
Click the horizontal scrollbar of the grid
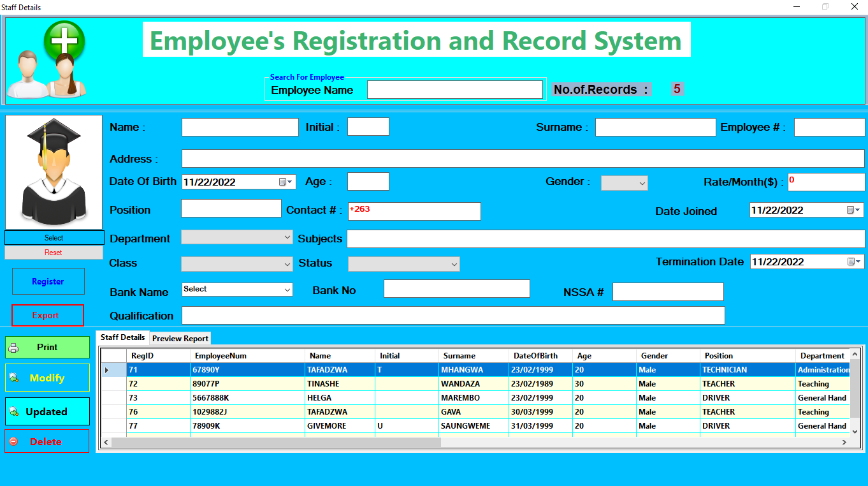(x=276, y=442)
